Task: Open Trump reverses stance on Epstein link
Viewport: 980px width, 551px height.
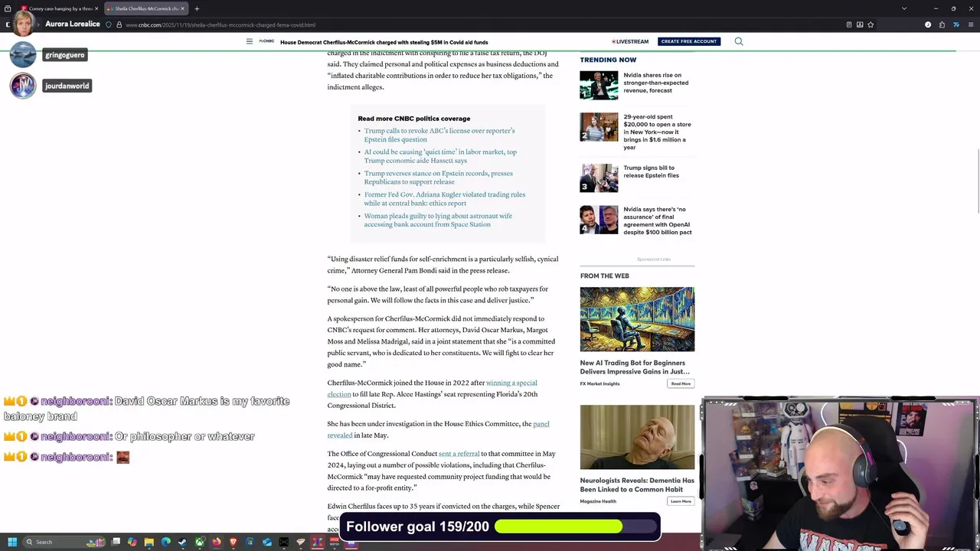Action: coord(439,178)
